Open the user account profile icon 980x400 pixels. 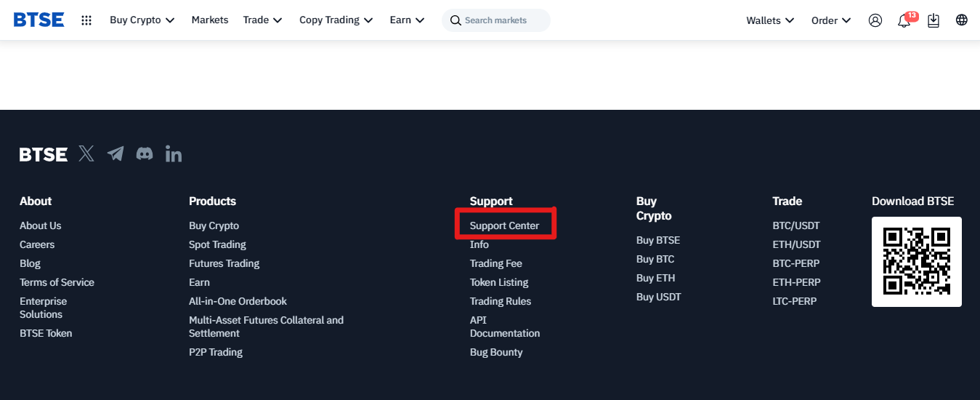(875, 20)
